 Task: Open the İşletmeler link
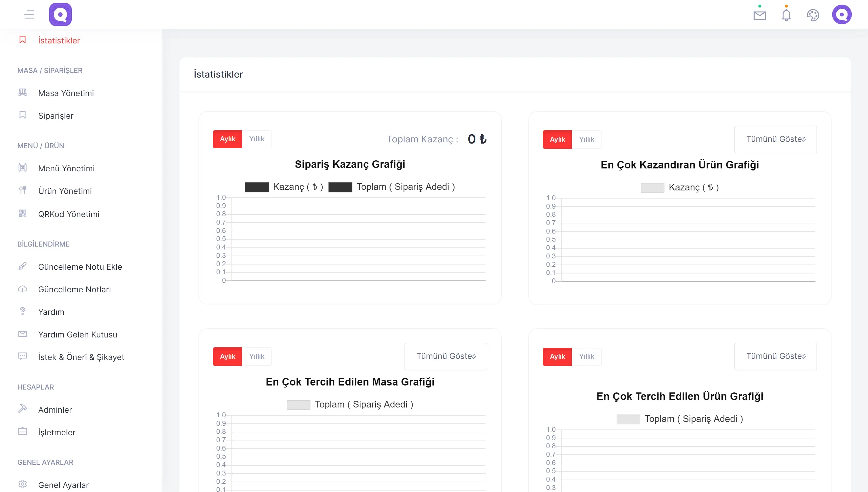tap(57, 432)
